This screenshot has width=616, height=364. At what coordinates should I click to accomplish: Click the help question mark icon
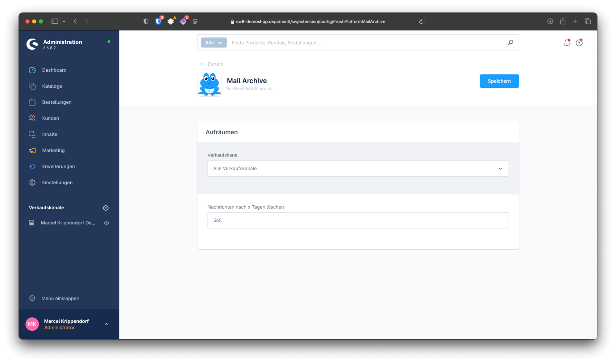pyautogui.click(x=580, y=43)
